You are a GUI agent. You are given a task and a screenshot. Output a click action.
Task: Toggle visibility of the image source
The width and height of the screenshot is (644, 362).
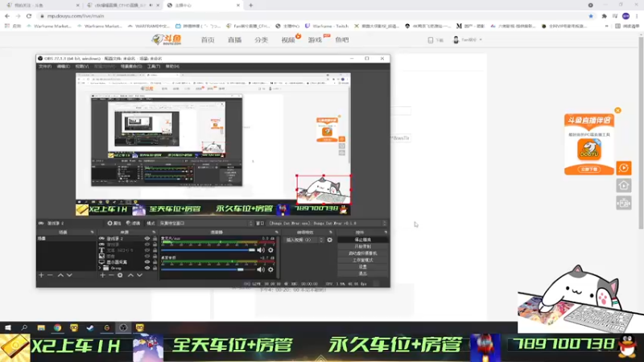tap(147, 256)
